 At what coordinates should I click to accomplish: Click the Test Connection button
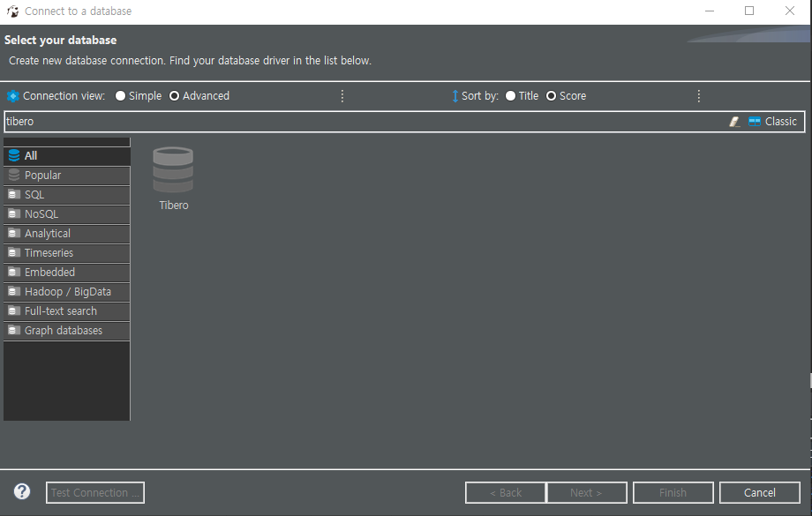(x=95, y=493)
